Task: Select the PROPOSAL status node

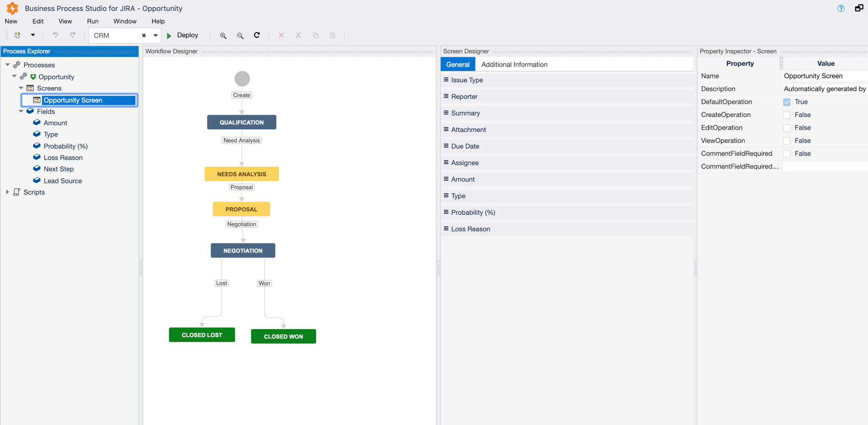Action: click(242, 209)
